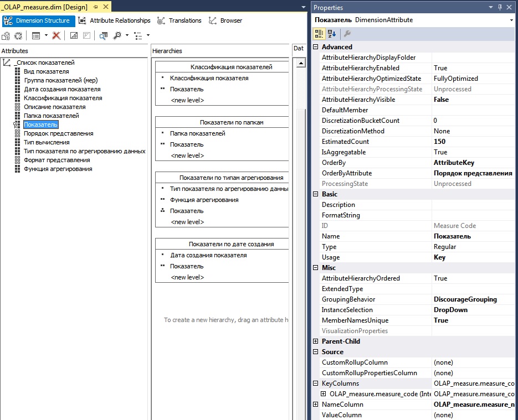This screenshot has width=518, height=420.
Task: Click the icon beside Вид показателя attribute
Action: (x=18, y=71)
